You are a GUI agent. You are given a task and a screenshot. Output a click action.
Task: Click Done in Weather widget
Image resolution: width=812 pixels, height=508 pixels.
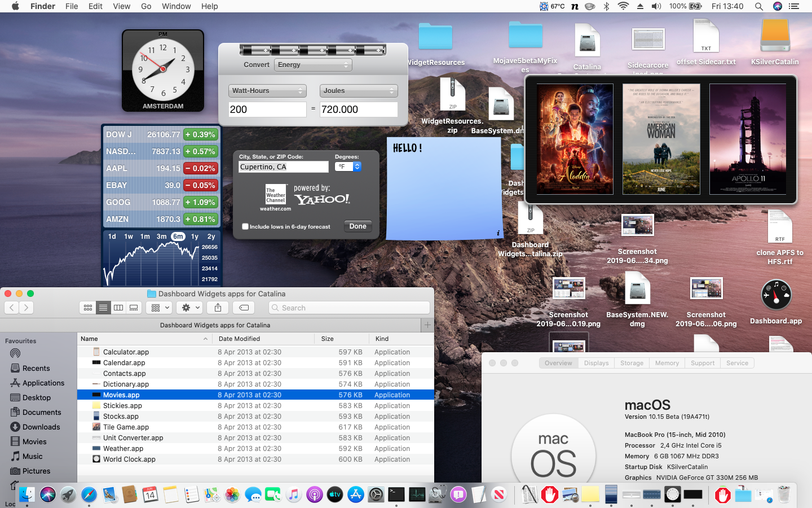[358, 226]
